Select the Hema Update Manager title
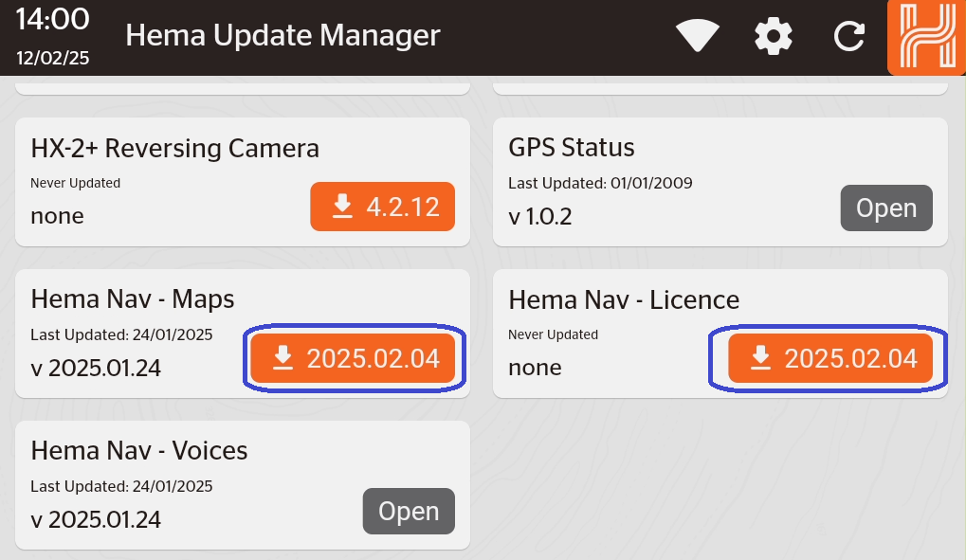The height and width of the screenshot is (560, 966). pyautogui.click(x=282, y=35)
